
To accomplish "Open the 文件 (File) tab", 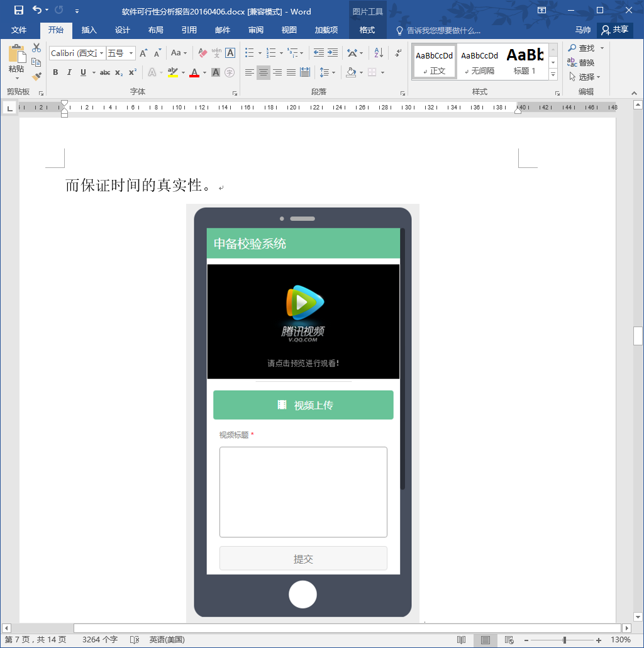I will 19,30.
